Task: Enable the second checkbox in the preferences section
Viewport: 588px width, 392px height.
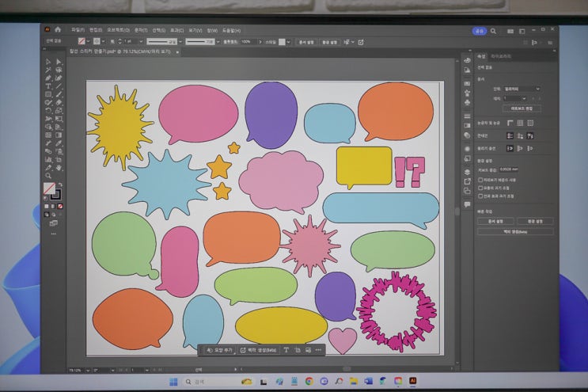Action: pyautogui.click(x=480, y=188)
